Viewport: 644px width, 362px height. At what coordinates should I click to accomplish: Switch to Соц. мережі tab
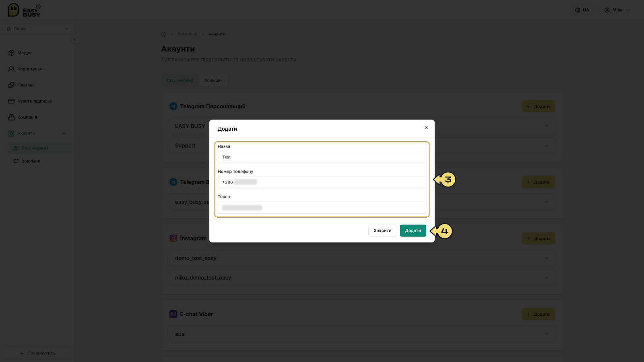coord(180,80)
